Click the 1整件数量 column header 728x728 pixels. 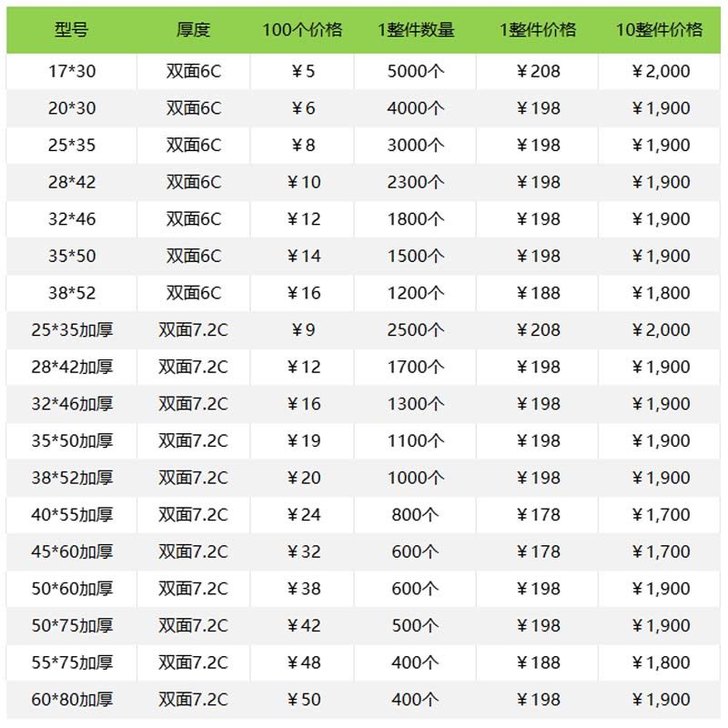click(x=416, y=30)
